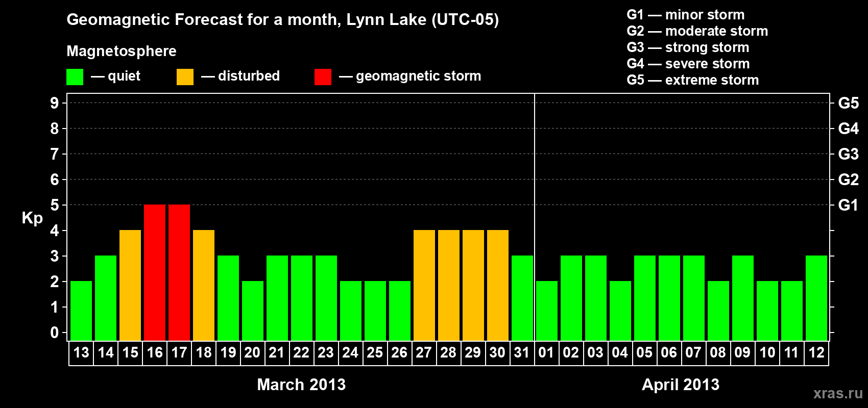This screenshot has width=868, height=408.
Task: Click date label '09' on the axis
Action: (742, 352)
